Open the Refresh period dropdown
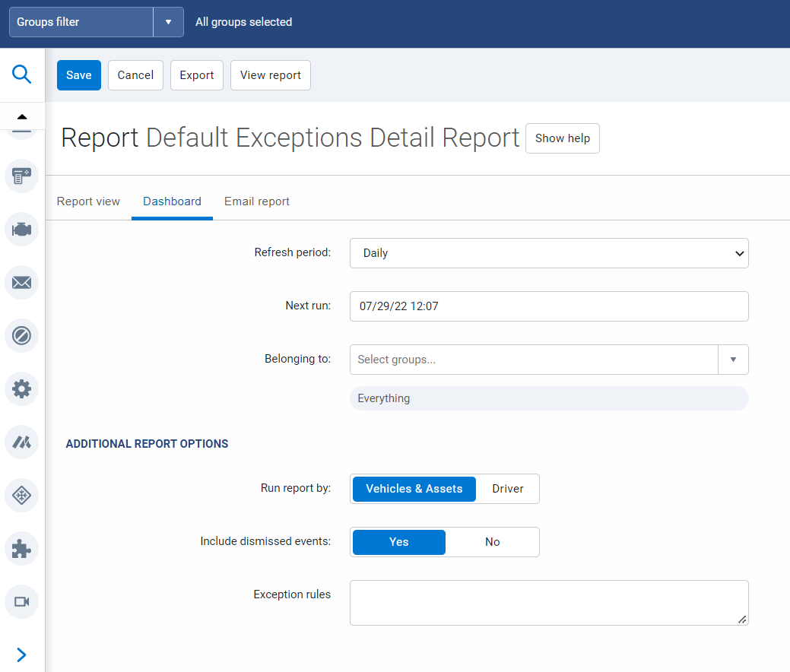790x672 pixels. 548,253
